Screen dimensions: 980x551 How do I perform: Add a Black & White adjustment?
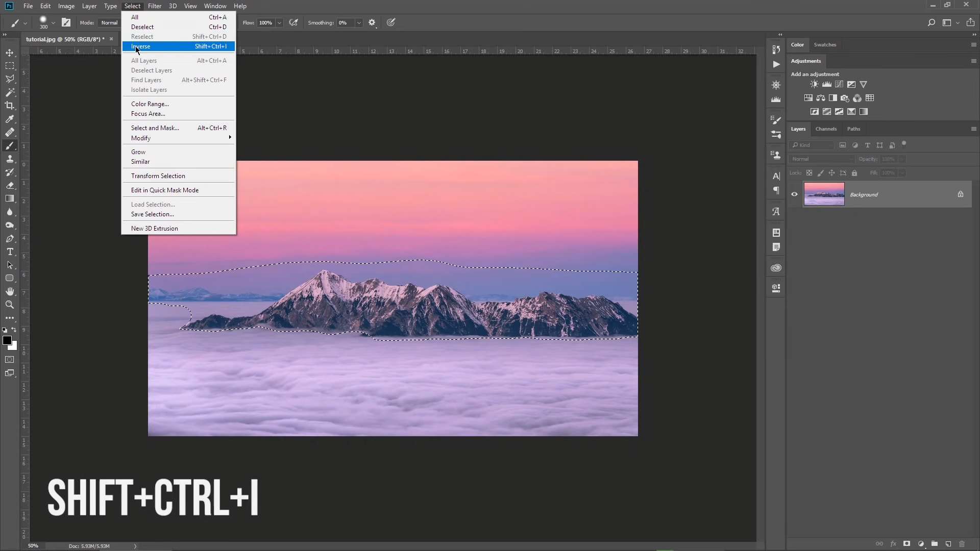tap(833, 98)
